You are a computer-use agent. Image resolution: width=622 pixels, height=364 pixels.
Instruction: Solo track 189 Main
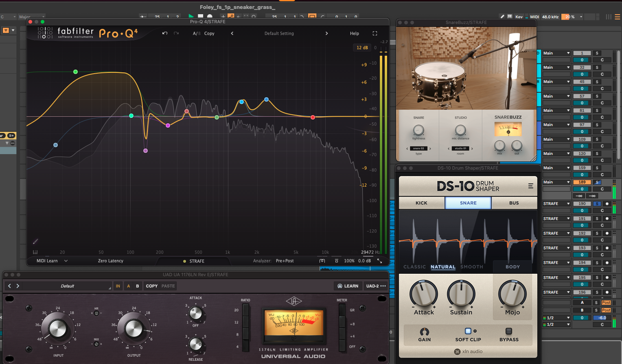tap(597, 182)
